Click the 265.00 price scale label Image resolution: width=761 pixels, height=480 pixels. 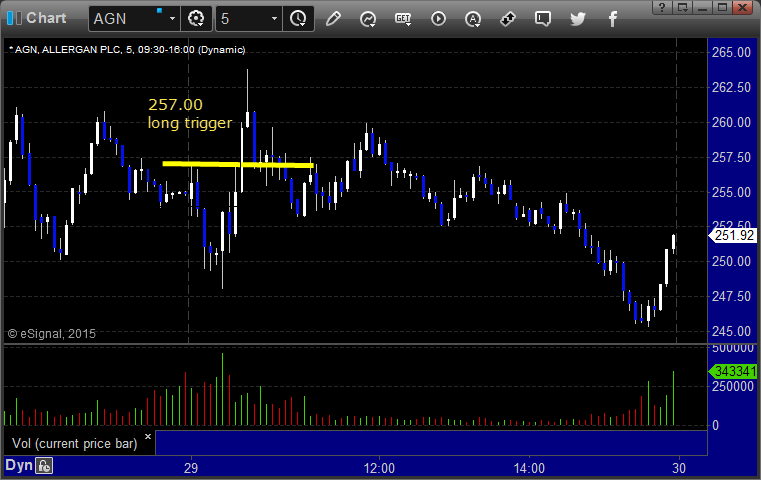click(x=731, y=52)
